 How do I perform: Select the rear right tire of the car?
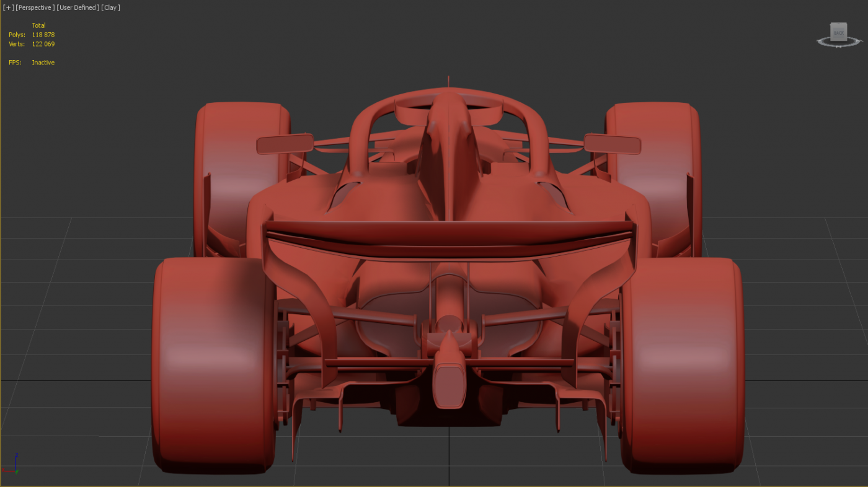coord(682,366)
